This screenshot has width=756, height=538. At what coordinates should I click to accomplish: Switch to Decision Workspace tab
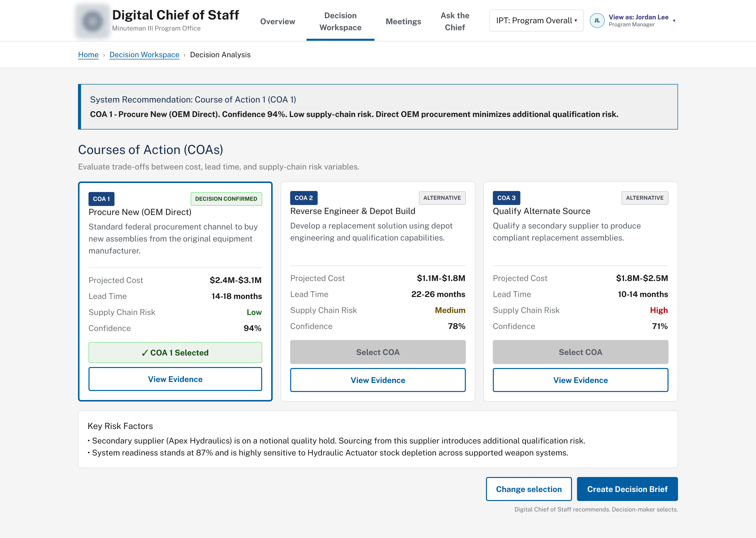pyautogui.click(x=340, y=21)
